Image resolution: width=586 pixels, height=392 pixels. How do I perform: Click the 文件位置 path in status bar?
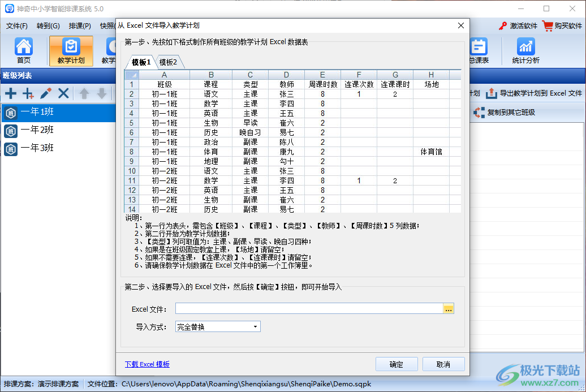tap(230, 384)
